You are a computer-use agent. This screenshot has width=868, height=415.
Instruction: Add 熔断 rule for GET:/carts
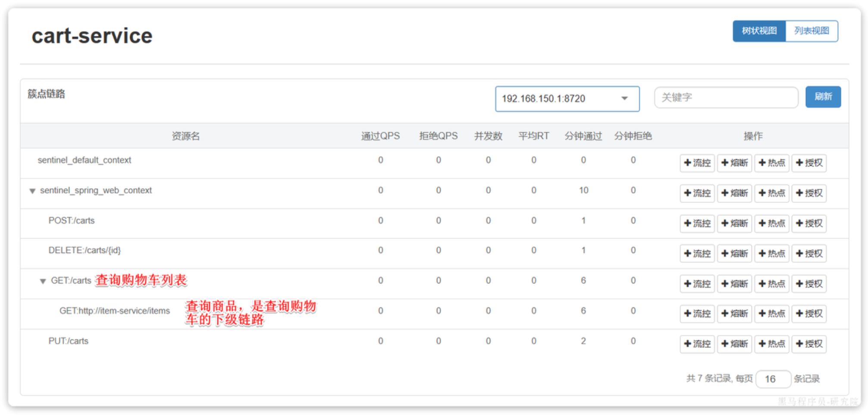pos(734,284)
